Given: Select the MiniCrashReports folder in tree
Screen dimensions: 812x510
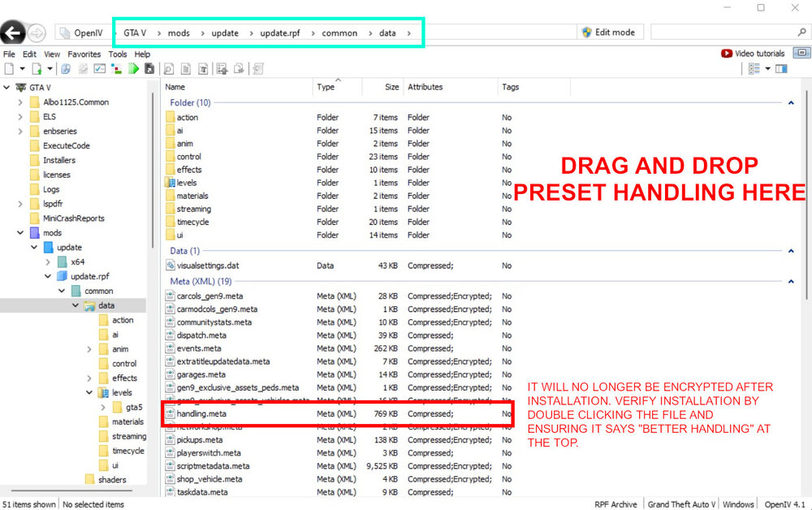Looking at the screenshot, I should (x=74, y=218).
